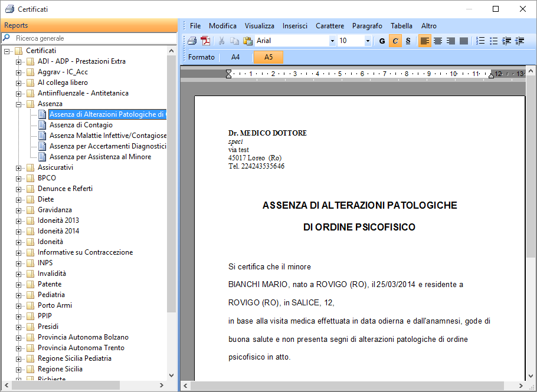
Task: Decrease the paragraph indent
Action: [519, 41]
